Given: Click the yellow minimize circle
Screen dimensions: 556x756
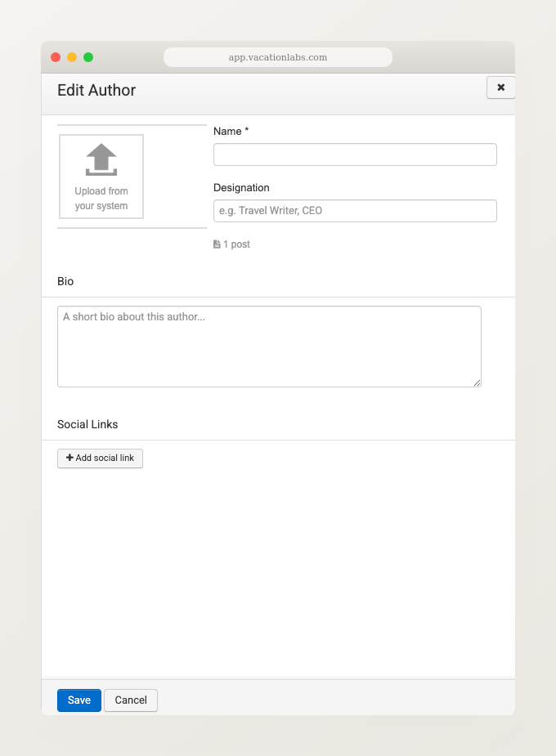Looking at the screenshot, I should [x=71, y=57].
